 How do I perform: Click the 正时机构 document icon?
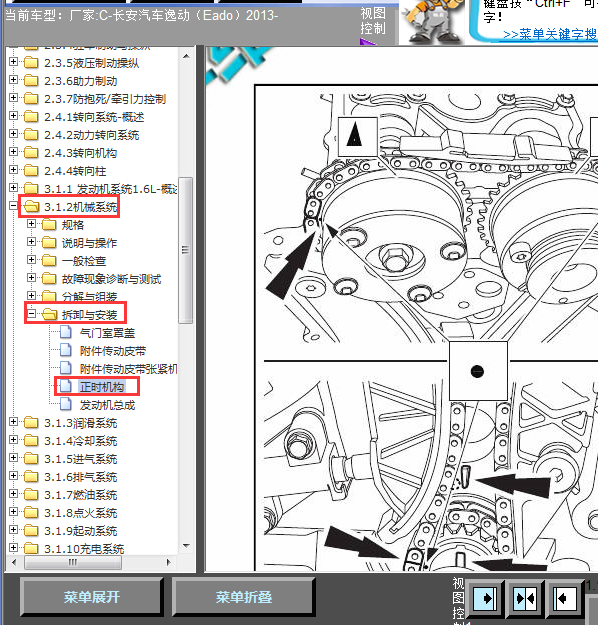[x=66, y=386]
